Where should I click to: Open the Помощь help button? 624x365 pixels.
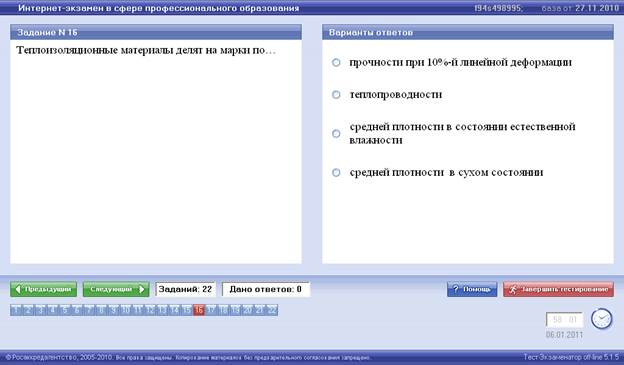point(472,289)
